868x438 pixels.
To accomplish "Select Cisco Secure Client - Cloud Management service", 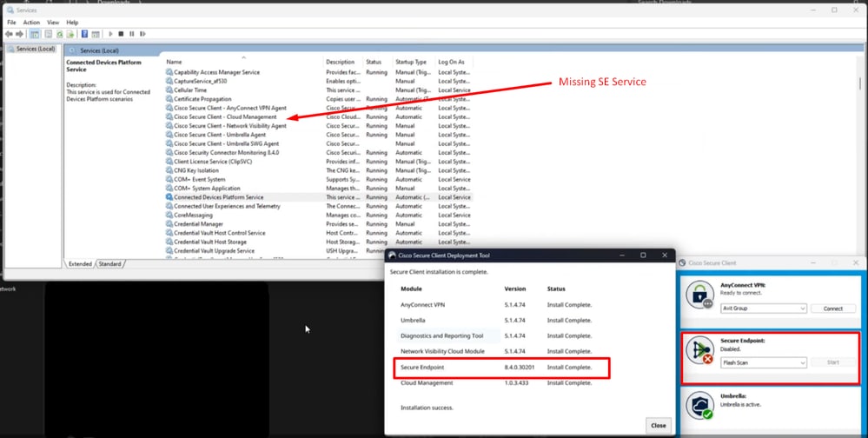I will pyautogui.click(x=319, y=116).
